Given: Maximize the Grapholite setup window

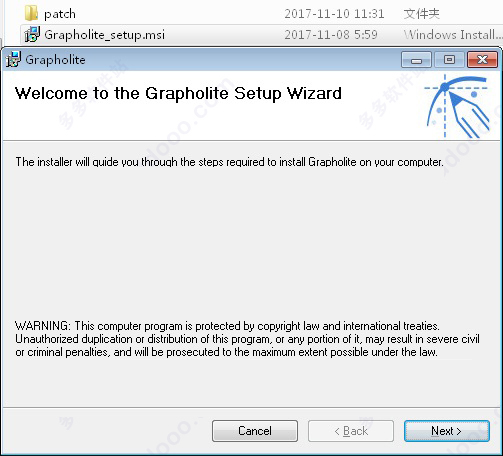Looking at the screenshot, I should tap(449, 60).
